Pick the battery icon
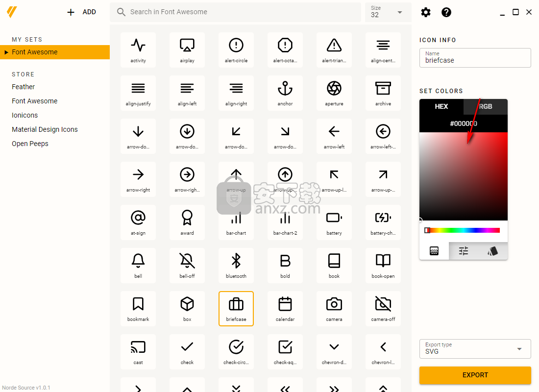539x392 pixels. (x=334, y=222)
